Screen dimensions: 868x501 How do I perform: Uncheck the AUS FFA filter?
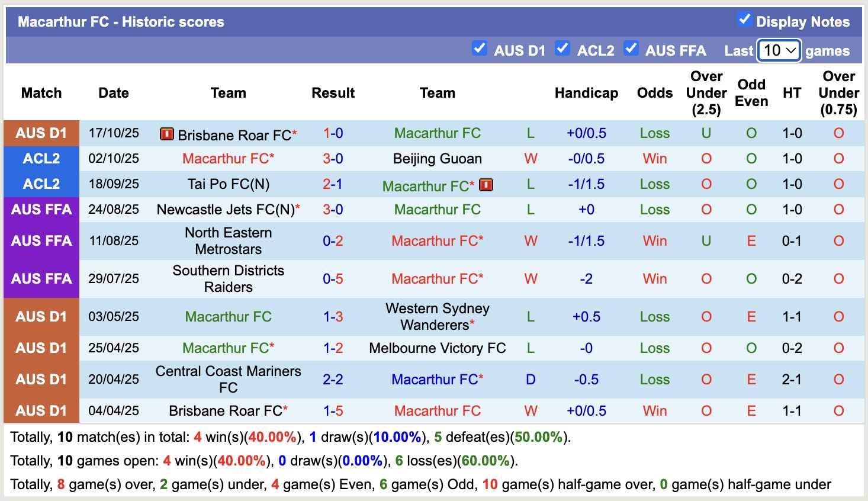click(631, 49)
